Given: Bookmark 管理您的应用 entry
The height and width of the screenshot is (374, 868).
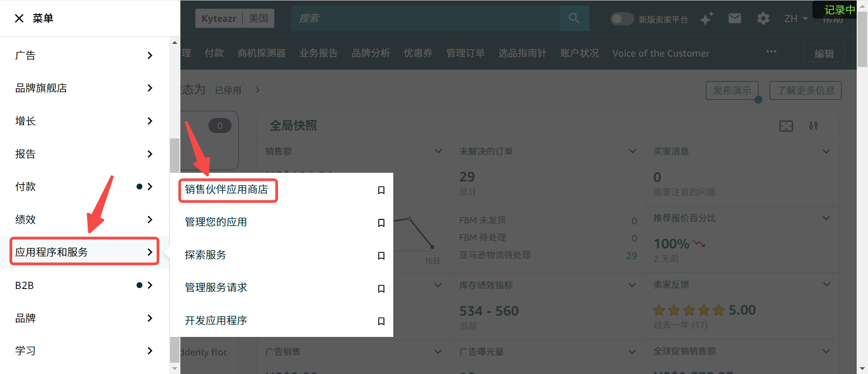Looking at the screenshot, I should pyautogui.click(x=381, y=223).
